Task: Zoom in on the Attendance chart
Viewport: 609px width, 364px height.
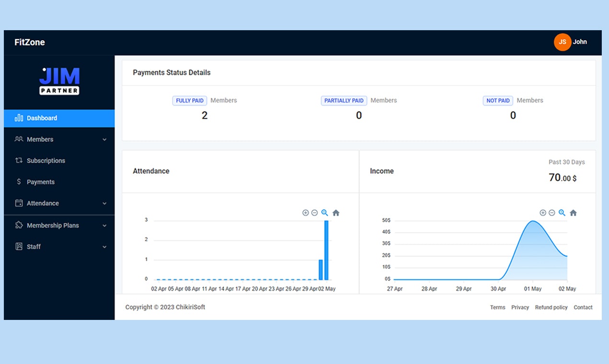Action: click(305, 213)
